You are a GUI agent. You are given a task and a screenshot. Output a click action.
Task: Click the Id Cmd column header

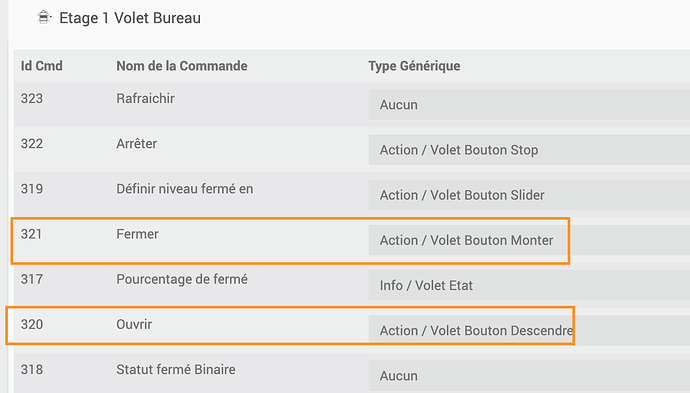pos(41,66)
